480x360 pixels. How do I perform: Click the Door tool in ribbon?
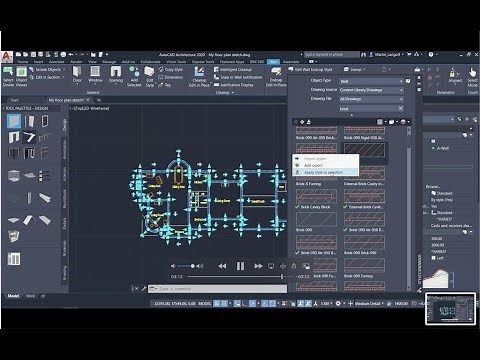(x=77, y=74)
